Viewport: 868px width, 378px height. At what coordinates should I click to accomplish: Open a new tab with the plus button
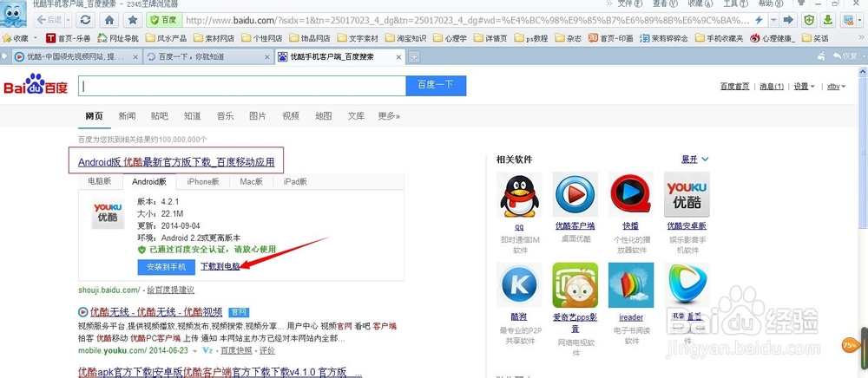[x=413, y=57]
